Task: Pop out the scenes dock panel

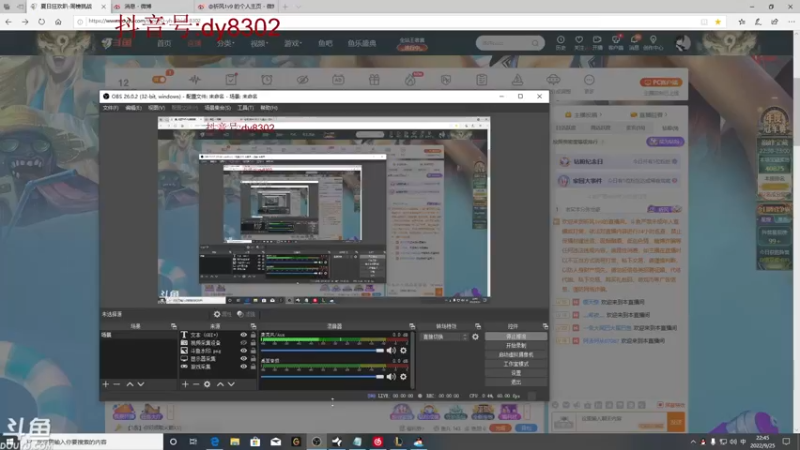Action: pyautogui.click(x=173, y=326)
